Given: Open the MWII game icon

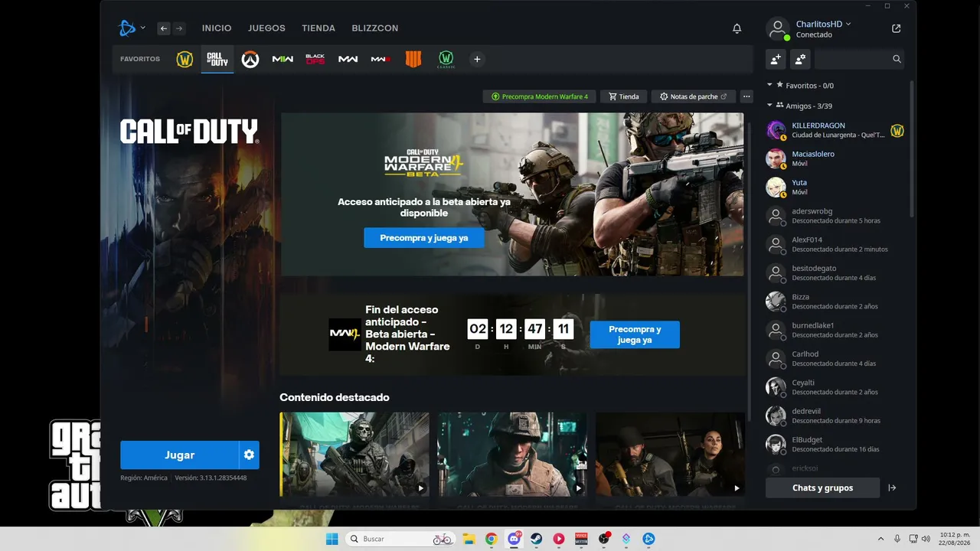Looking at the screenshot, I should tap(283, 59).
